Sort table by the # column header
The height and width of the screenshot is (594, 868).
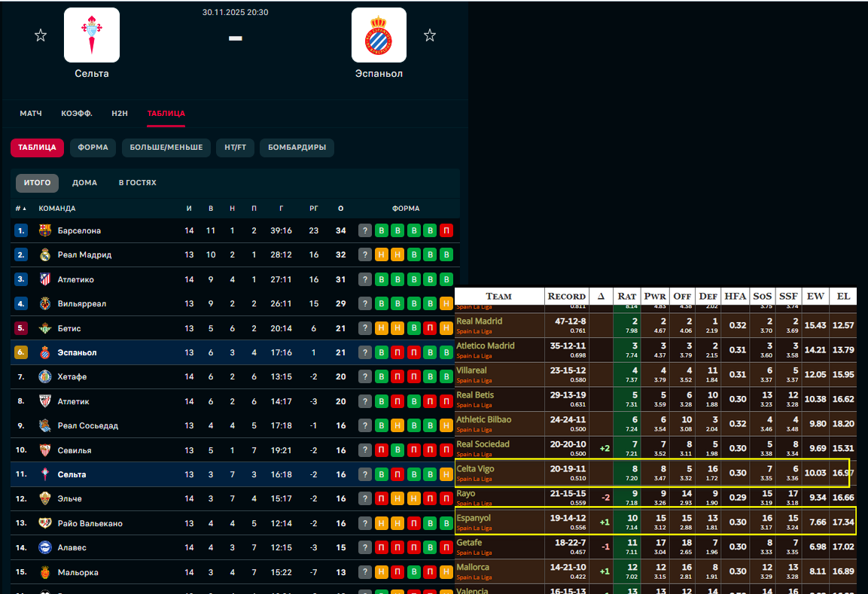(20, 209)
